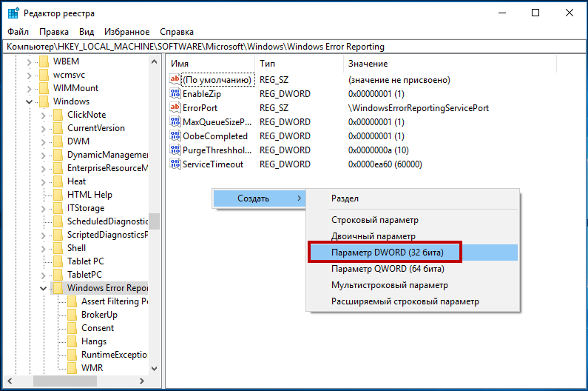Select the DWM folder icon

pyautogui.click(x=58, y=141)
